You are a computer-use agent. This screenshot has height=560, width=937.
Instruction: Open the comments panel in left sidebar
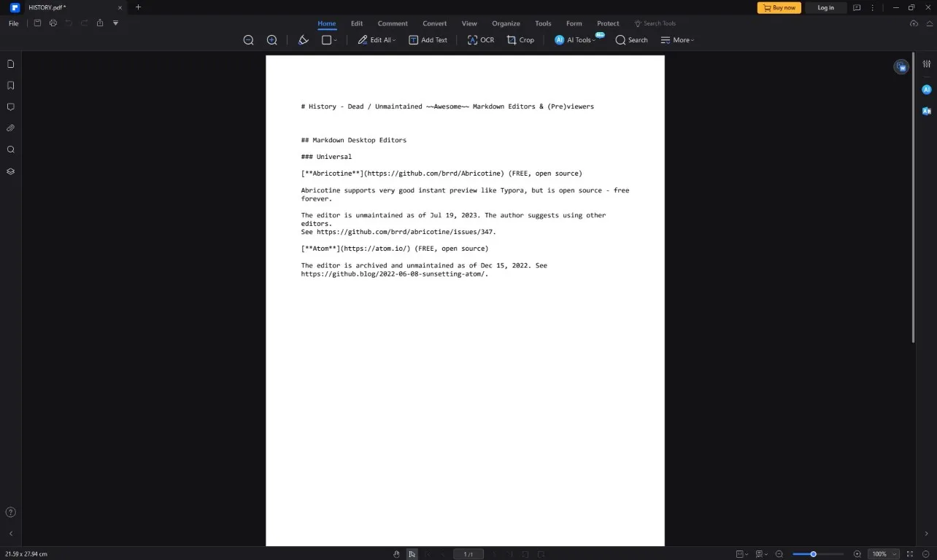(10, 106)
